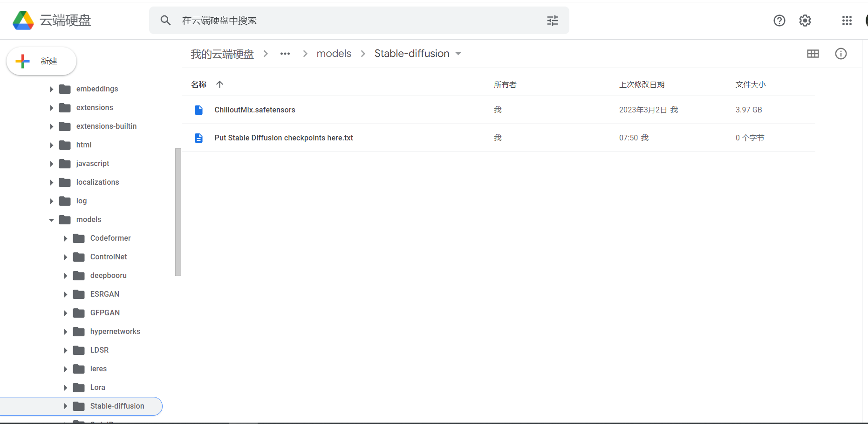
Task: Open Put Stable Diffusion checkpoints here.txt
Action: tap(283, 138)
